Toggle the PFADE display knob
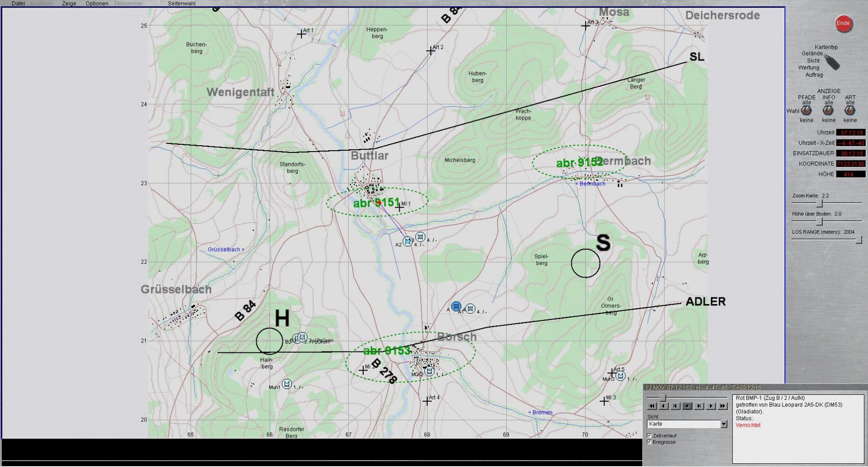Viewport: 868px width, 467px height. coord(806,110)
